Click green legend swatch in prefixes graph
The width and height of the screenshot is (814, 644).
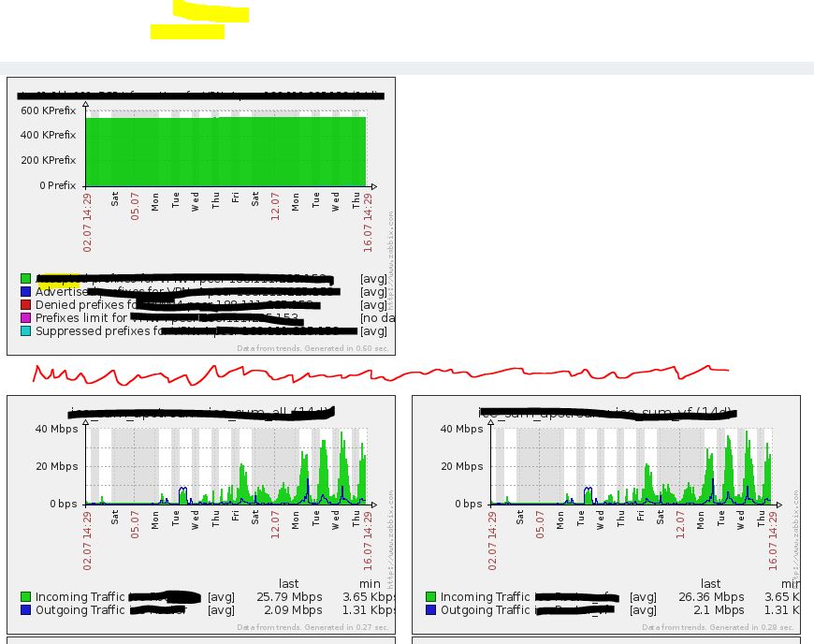click(x=25, y=279)
